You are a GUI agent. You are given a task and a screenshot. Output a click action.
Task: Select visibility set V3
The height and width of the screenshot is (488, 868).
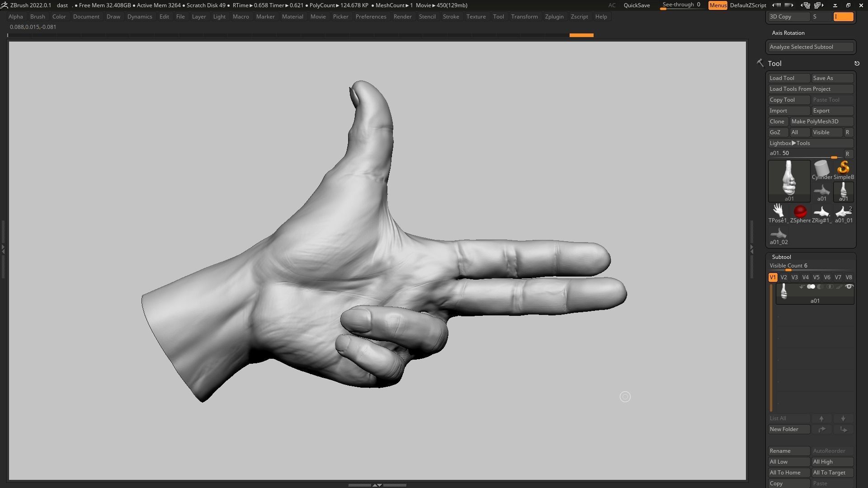794,277
